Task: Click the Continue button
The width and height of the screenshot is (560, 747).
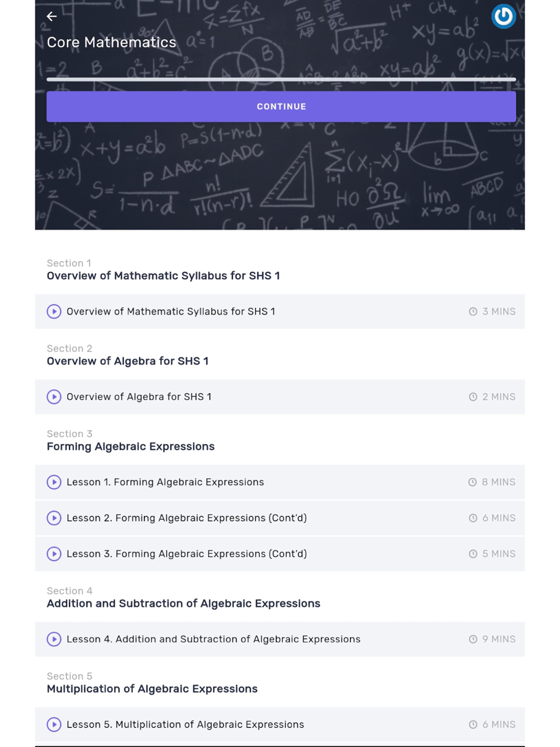Action: point(281,106)
